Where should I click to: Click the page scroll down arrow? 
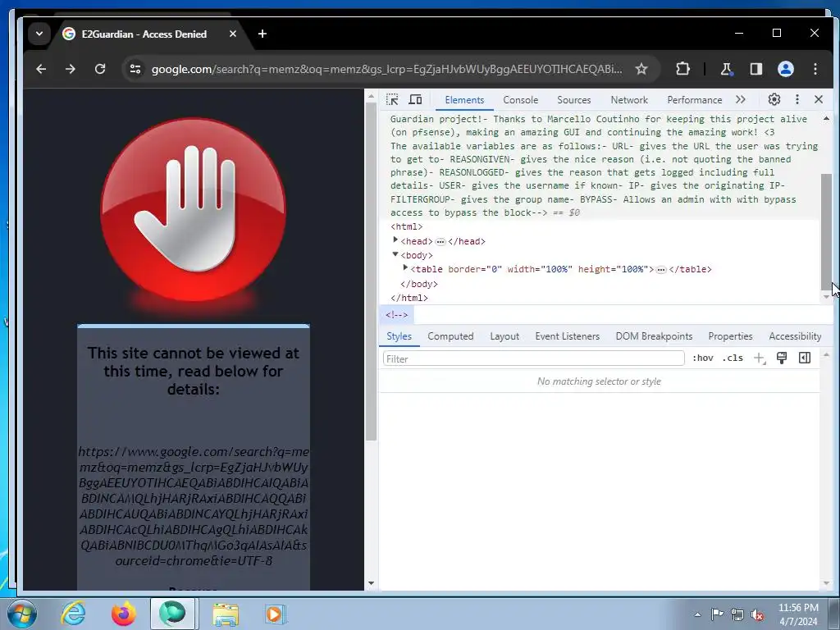[x=371, y=583]
